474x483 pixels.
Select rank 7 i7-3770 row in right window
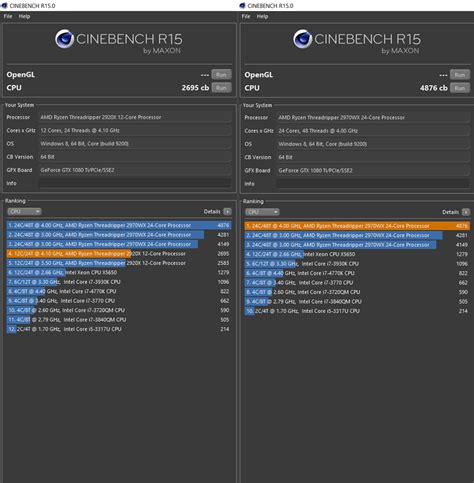point(357,283)
